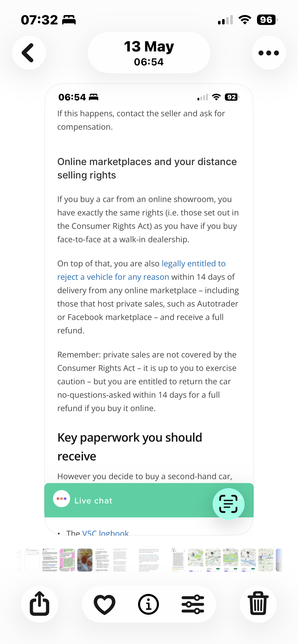Open the share sheet icon

pyautogui.click(x=39, y=604)
